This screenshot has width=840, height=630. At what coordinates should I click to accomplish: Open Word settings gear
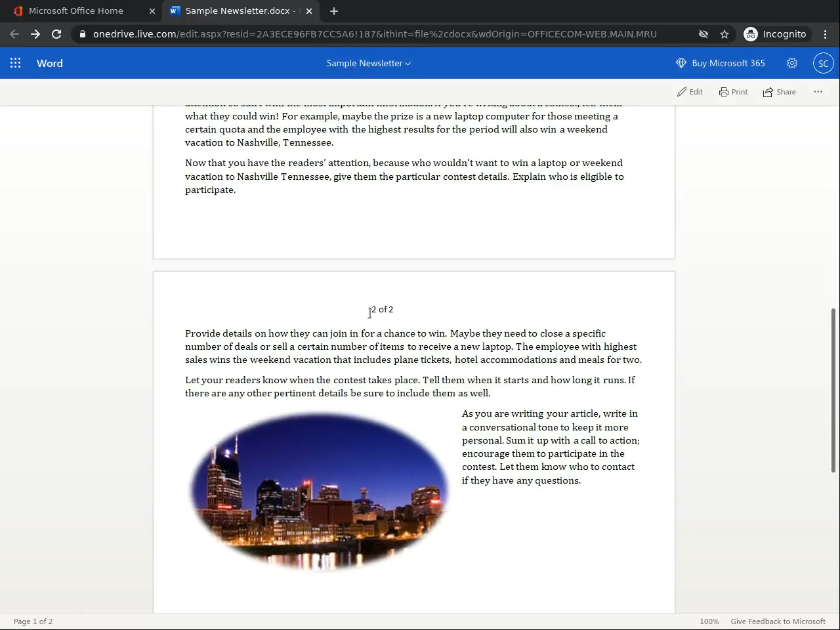[x=792, y=63]
